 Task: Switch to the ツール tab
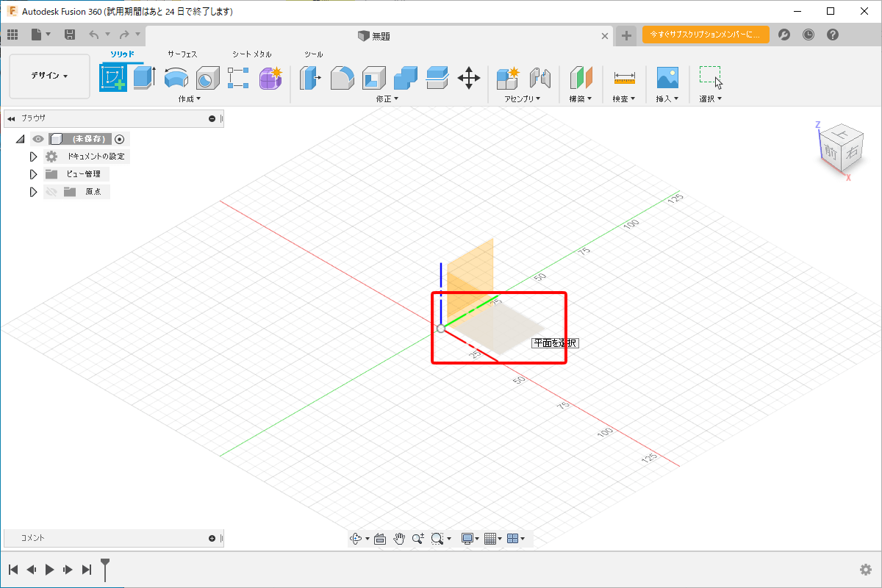point(314,54)
